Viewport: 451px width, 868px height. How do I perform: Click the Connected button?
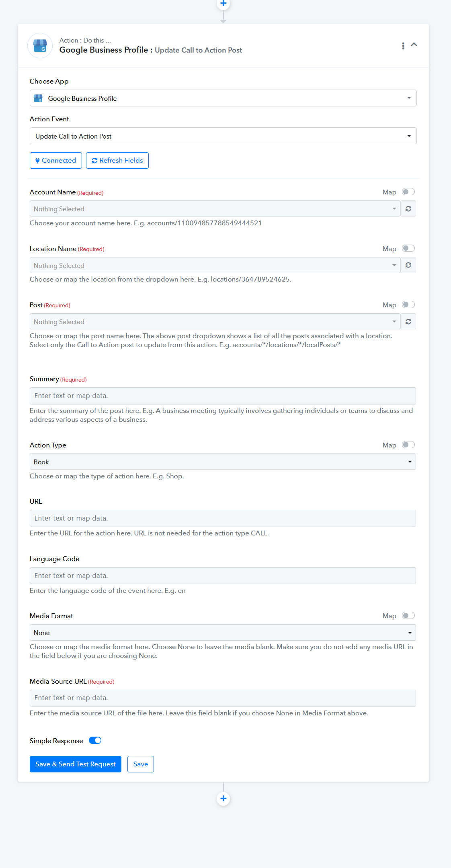coord(56,161)
